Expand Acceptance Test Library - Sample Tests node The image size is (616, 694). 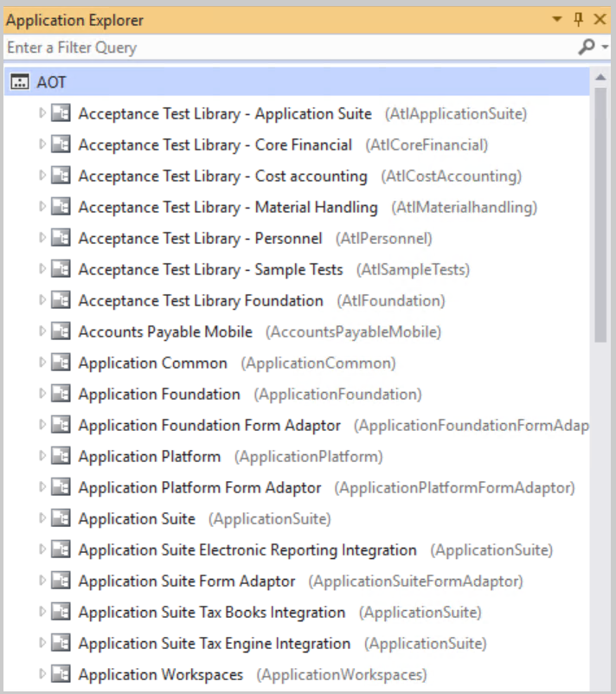42,269
